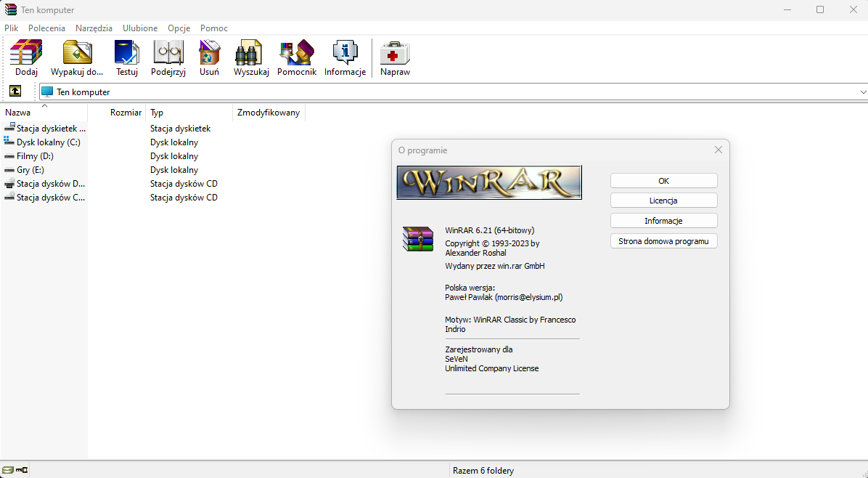This screenshot has height=478, width=868.
Task: Open the Opcje menu
Action: pyautogui.click(x=179, y=28)
